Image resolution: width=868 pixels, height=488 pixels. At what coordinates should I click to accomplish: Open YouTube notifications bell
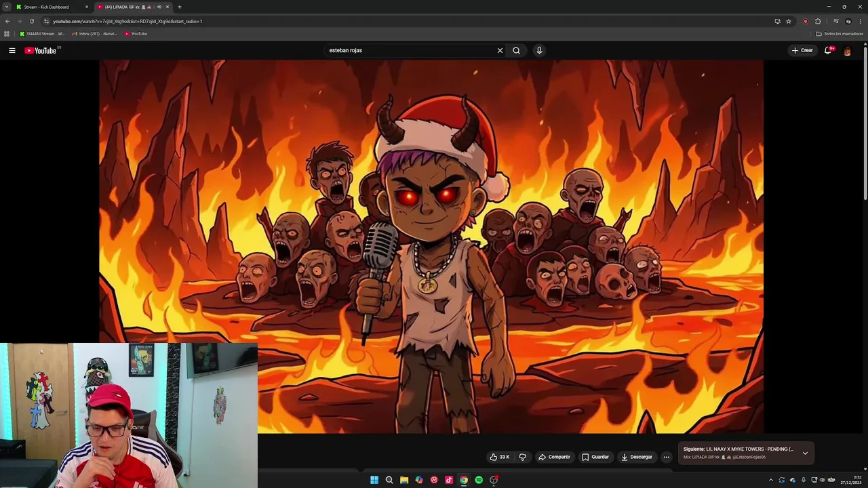[828, 50]
